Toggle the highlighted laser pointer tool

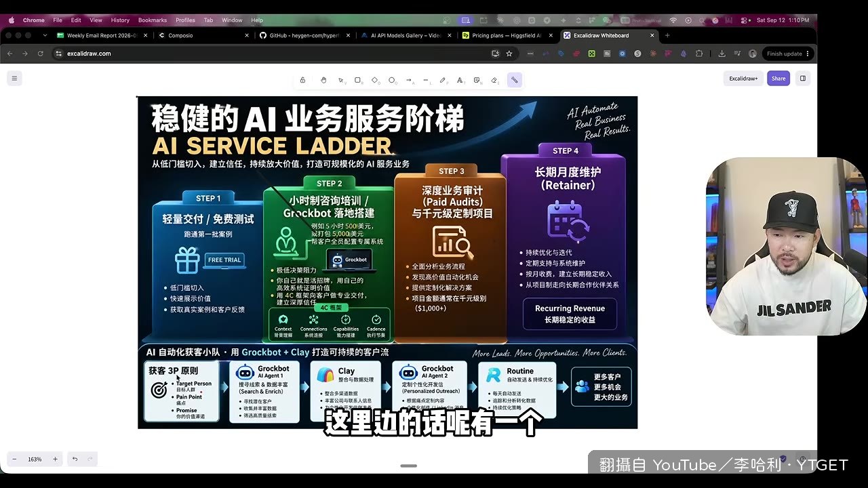click(515, 80)
